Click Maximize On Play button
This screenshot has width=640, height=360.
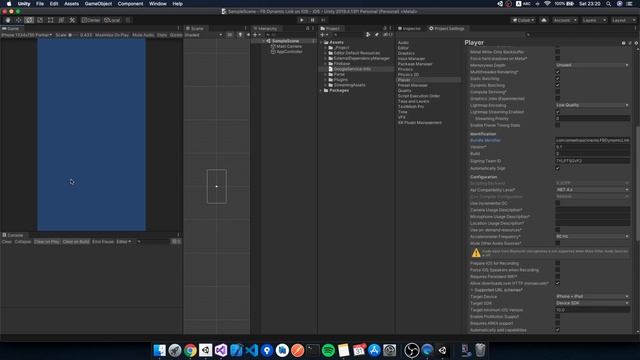[x=112, y=35]
